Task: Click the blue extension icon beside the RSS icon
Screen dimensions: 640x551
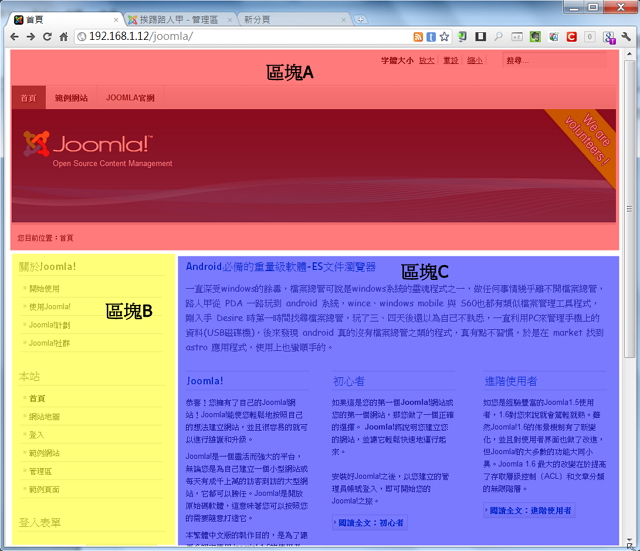Action: click(431, 37)
